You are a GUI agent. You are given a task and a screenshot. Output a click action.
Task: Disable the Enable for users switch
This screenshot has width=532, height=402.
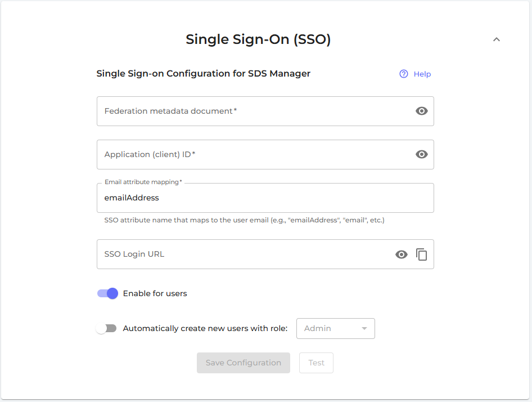pyautogui.click(x=107, y=293)
